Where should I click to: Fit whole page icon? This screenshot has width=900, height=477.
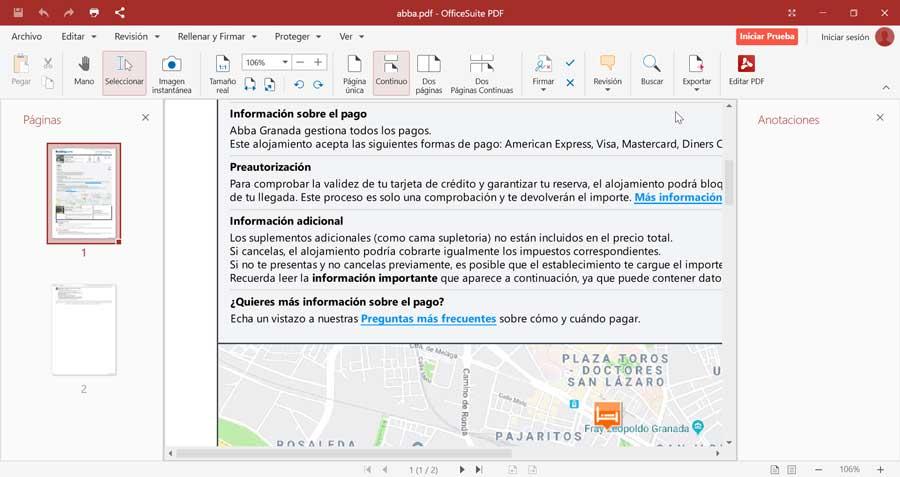(x=269, y=84)
